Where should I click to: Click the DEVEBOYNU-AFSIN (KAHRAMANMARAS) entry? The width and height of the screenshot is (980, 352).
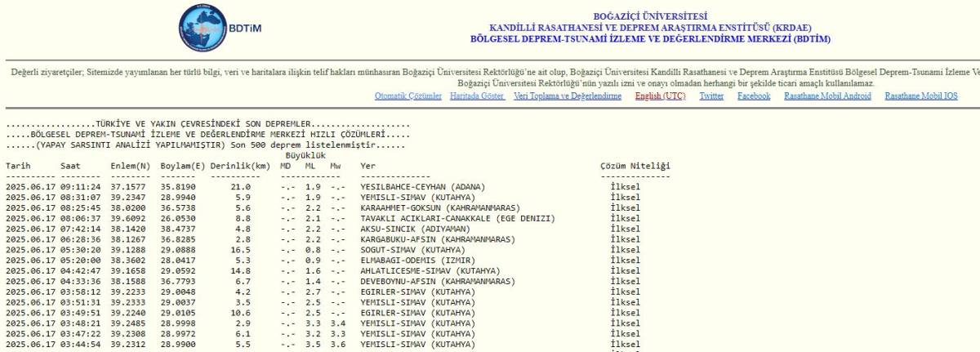438,283
